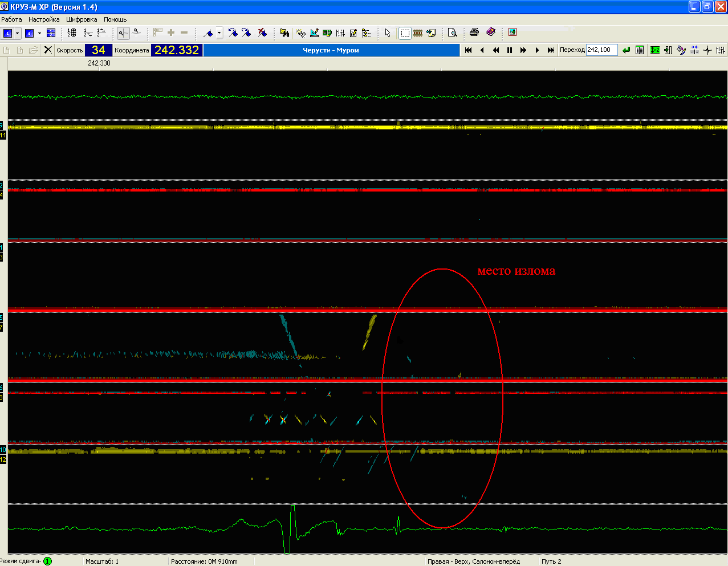Expand the dropdown next to view button 2
Image resolution: width=728 pixels, height=566 pixels.
pos(39,33)
